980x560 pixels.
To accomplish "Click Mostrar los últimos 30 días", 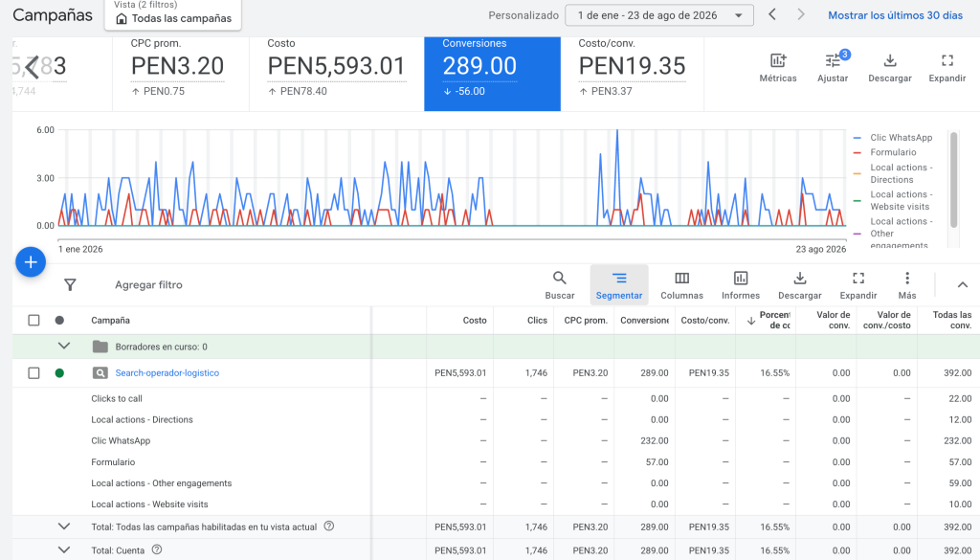I will [x=895, y=15].
